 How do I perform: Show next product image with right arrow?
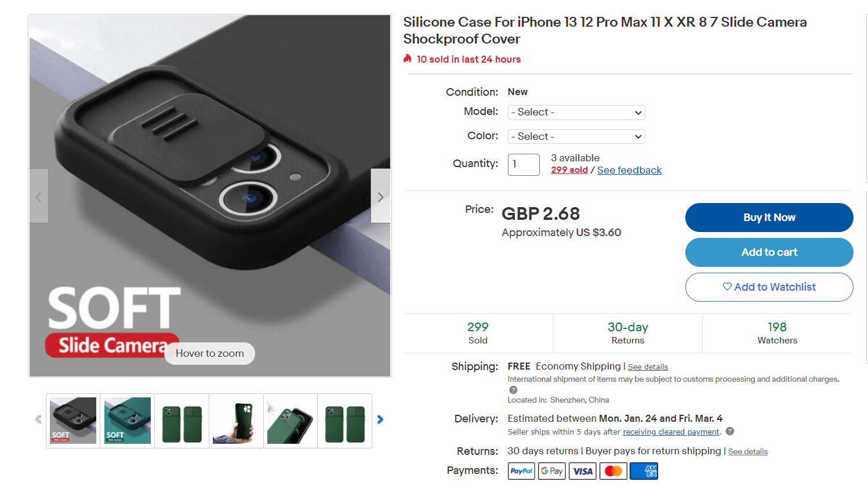tap(380, 196)
